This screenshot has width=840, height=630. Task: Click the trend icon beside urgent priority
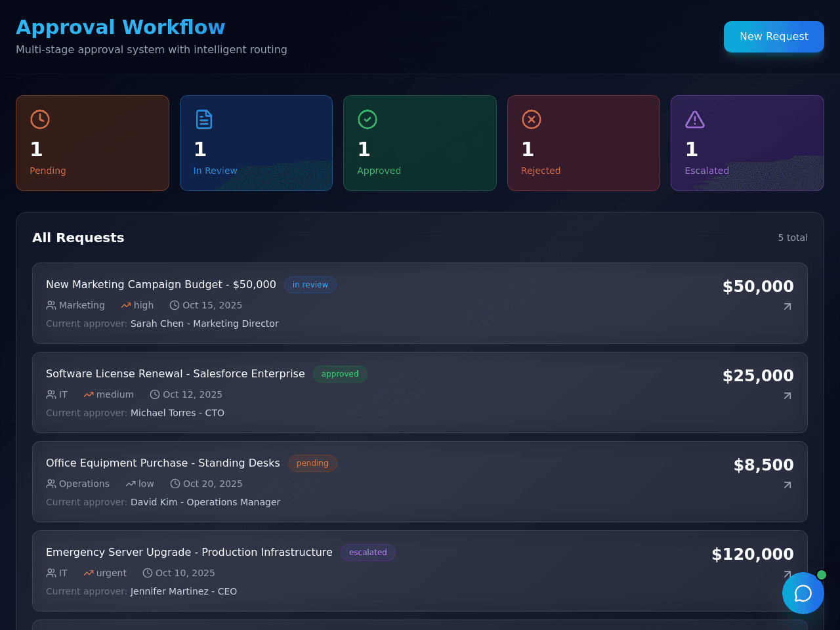pos(89,573)
